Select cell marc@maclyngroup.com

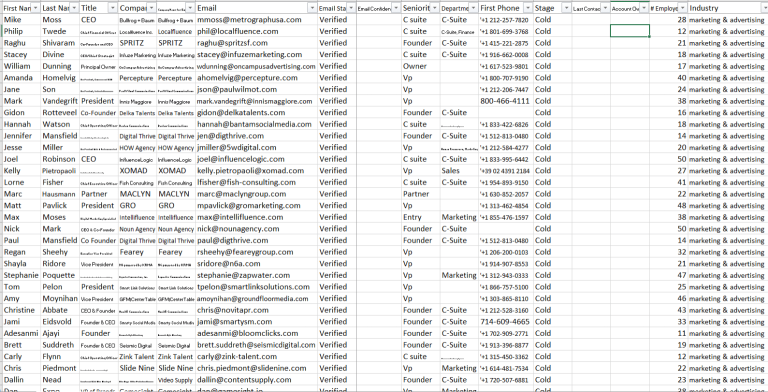(257, 194)
